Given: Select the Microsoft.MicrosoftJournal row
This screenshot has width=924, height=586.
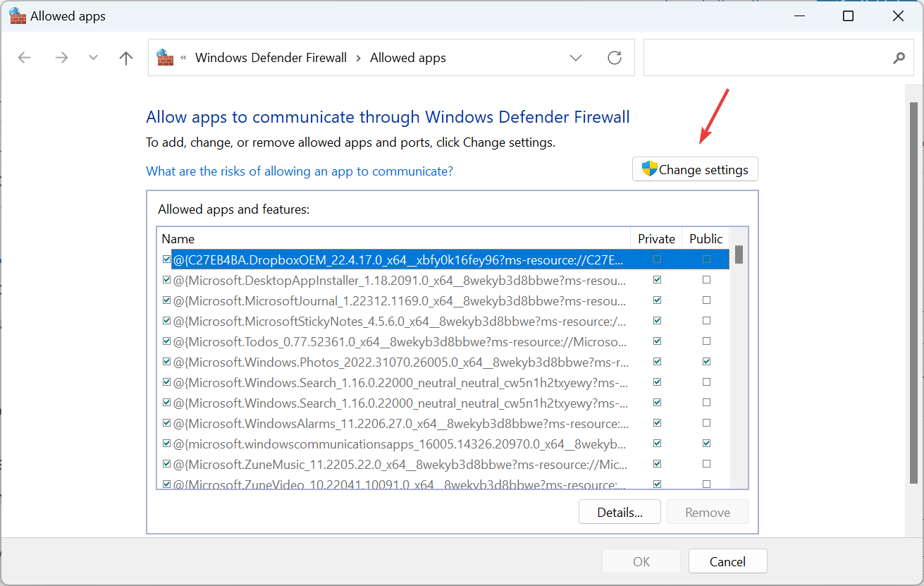Looking at the screenshot, I should (444, 300).
